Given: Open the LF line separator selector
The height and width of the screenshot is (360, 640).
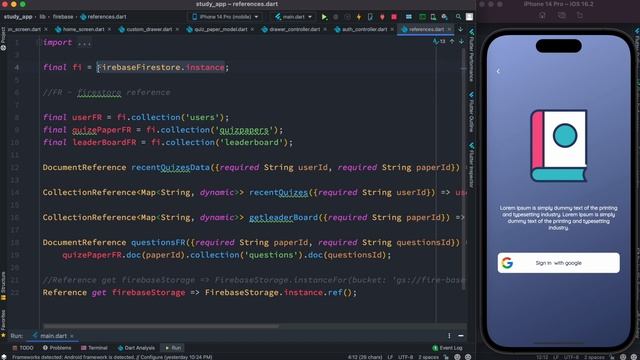Looking at the screenshot, I should point(390,357).
